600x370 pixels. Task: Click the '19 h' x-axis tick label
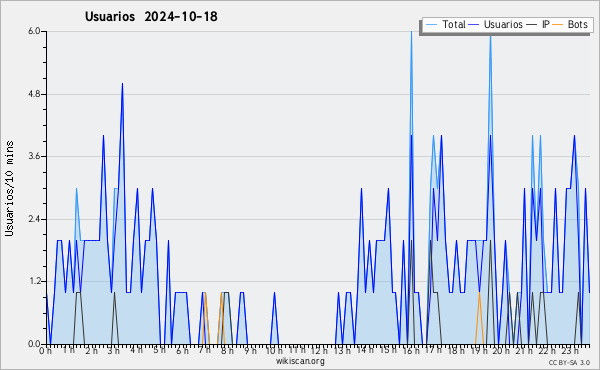[478, 350]
